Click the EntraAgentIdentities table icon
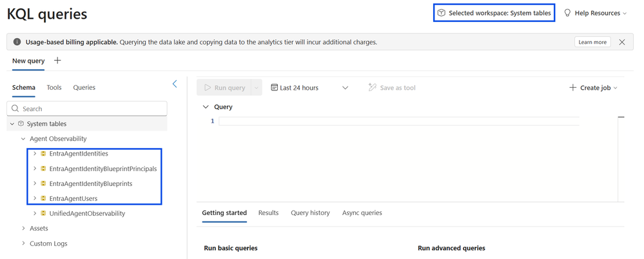644x259 pixels. click(43, 154)
